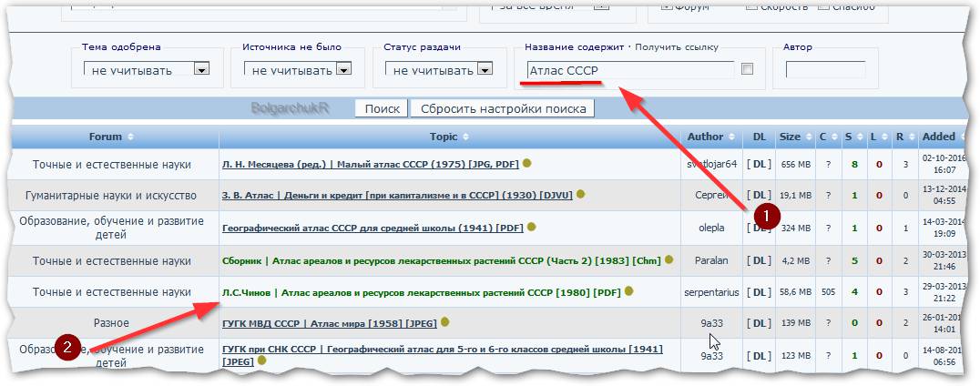Screen dimensions: 980x386
Task: Click status dot icon after Малый атлас СССР topic
Action: point(526,162)
